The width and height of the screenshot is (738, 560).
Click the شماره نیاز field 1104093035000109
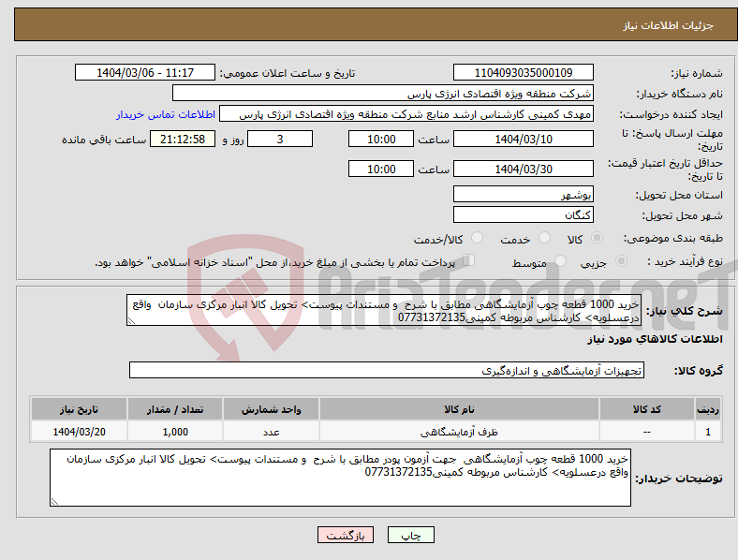(523, 72)
